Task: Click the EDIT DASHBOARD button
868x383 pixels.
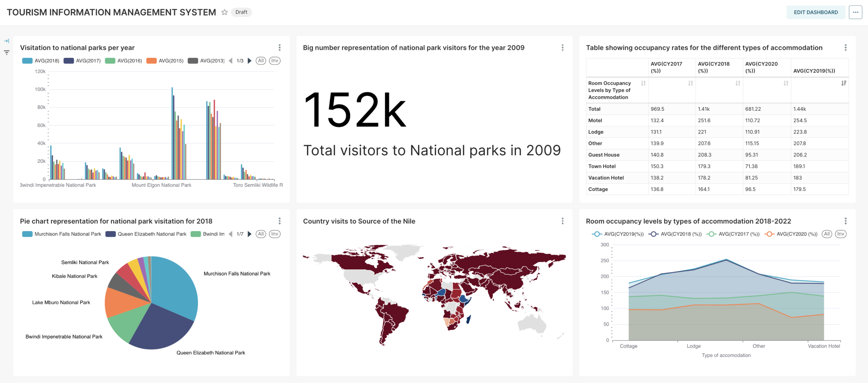Action: pos(815,12)
